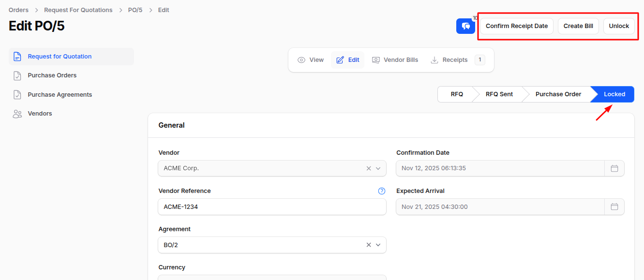Click the Purchase Orders document icon
This screenshot has height=280, width=644.
tap(17, 75)
